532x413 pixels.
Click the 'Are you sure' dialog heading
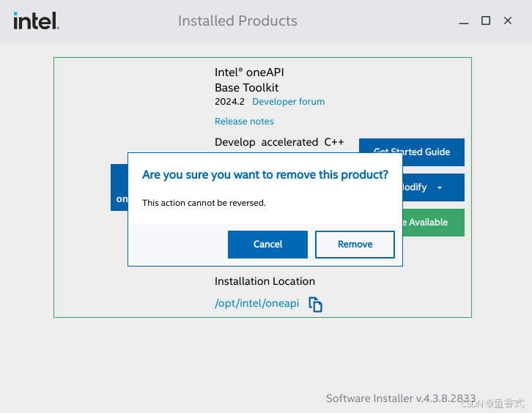pos(265,174)
